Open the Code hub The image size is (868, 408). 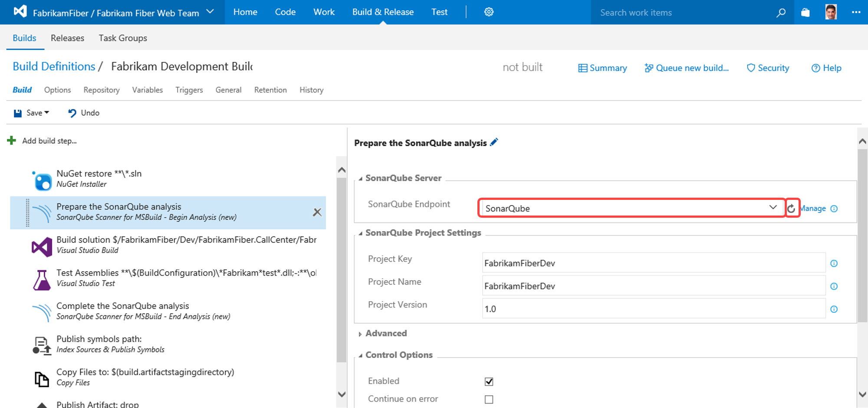click(285, 12)
